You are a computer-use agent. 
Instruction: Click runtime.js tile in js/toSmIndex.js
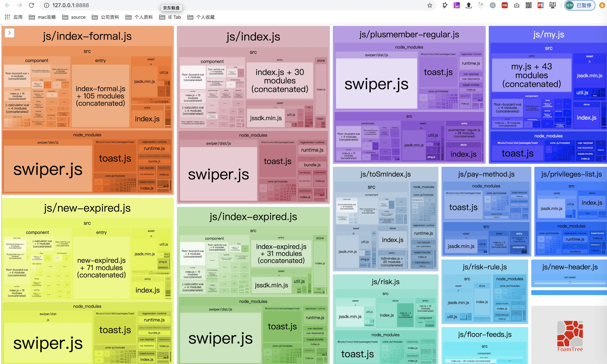[423, 233]
